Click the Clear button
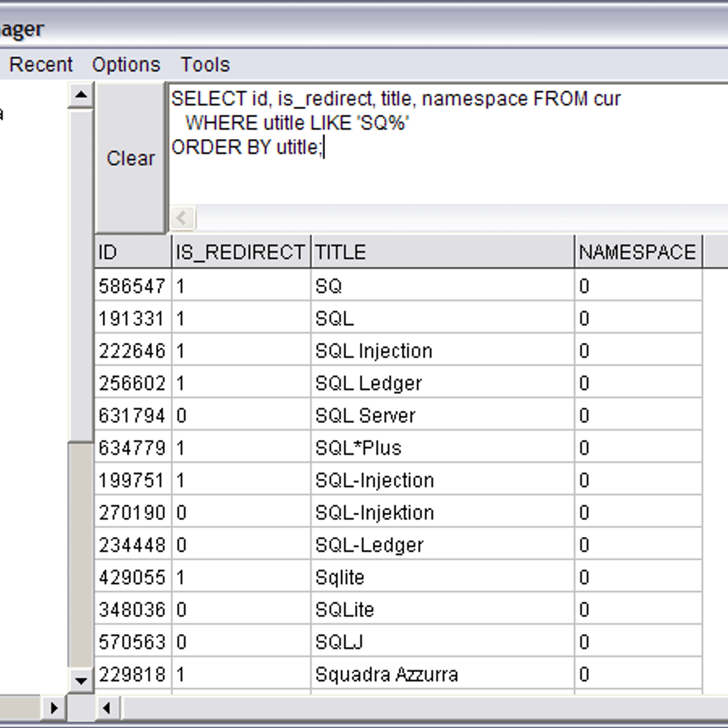This screenshot has width=728, height=728. click(x=130, y=158)
